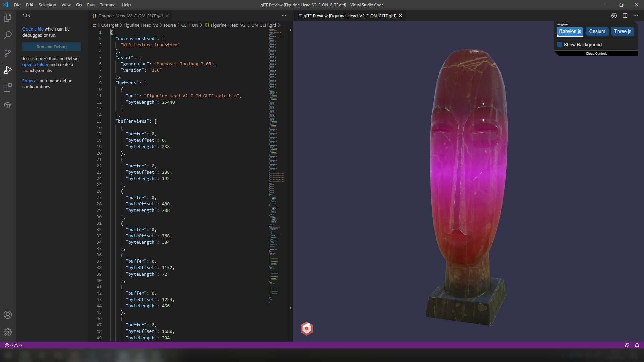Open the Selection menu
Viewport: 644px width, 362px height.
[47, 5]
